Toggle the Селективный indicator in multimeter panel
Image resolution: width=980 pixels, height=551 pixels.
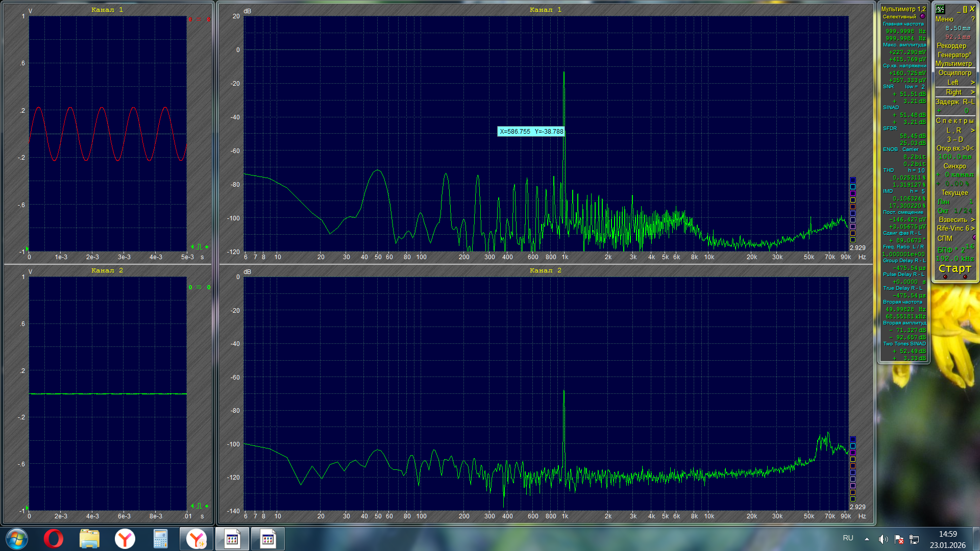pyautogui.click(x=922, y=16)
